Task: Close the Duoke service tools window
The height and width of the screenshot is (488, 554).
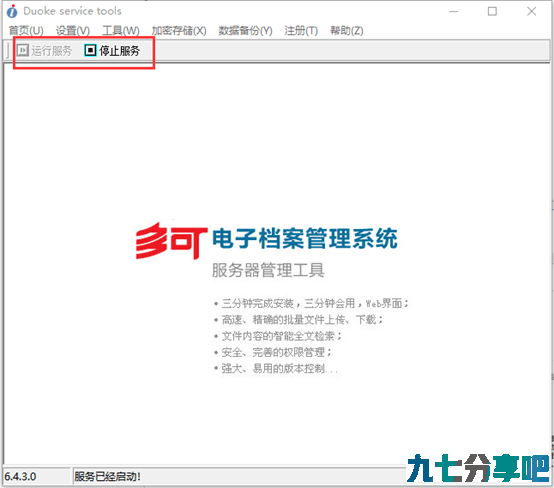Action: (x=531, y=11)
